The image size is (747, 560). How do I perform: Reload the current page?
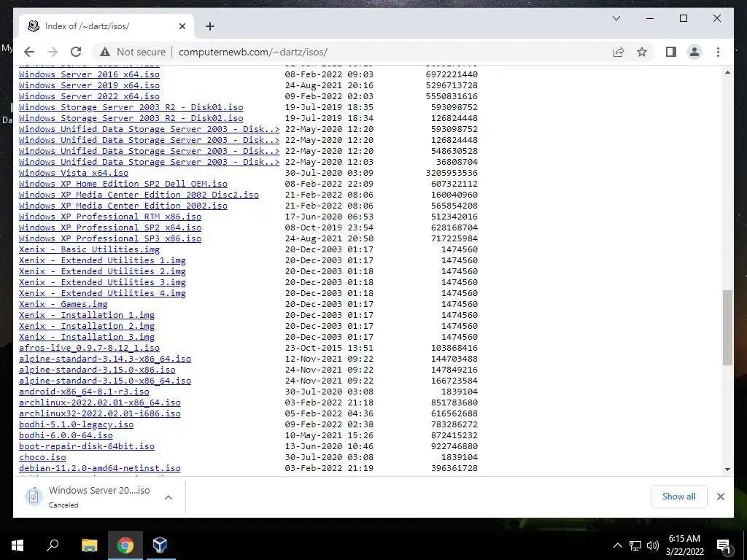point(76,52)
